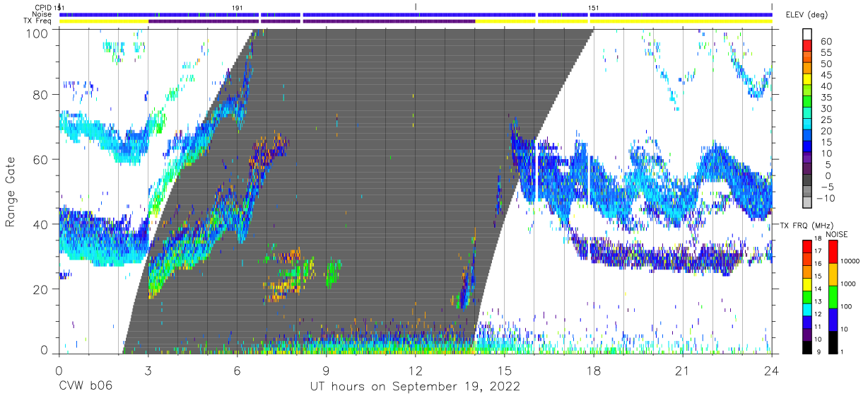Click the '80' tick on the Range Gate axis
This screenshot has height=401, width=868.
coord(40,95)
